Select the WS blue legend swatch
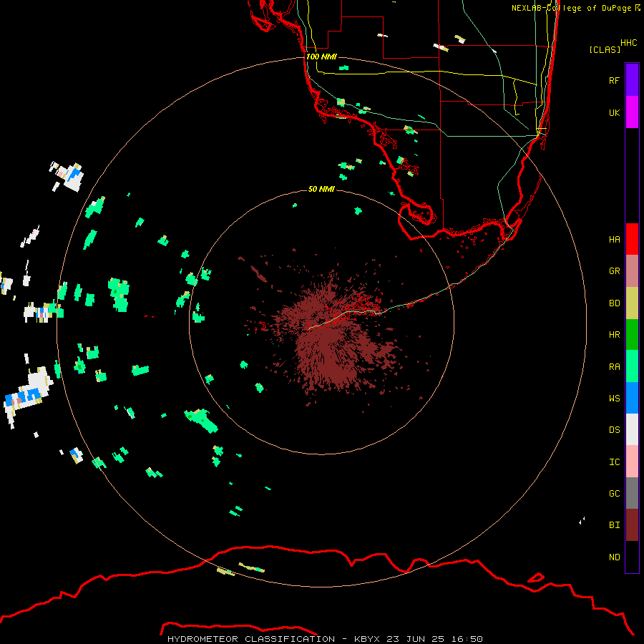Screen dimensions: 644x644 632,398
